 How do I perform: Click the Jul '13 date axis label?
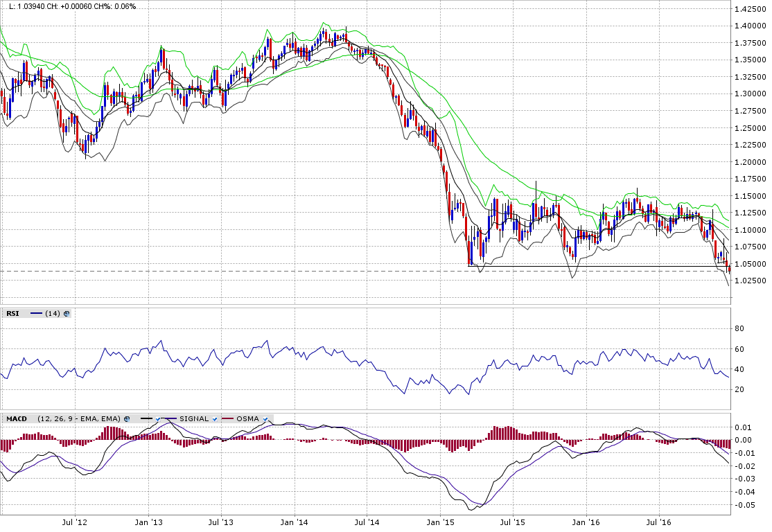tap(221, 522)
